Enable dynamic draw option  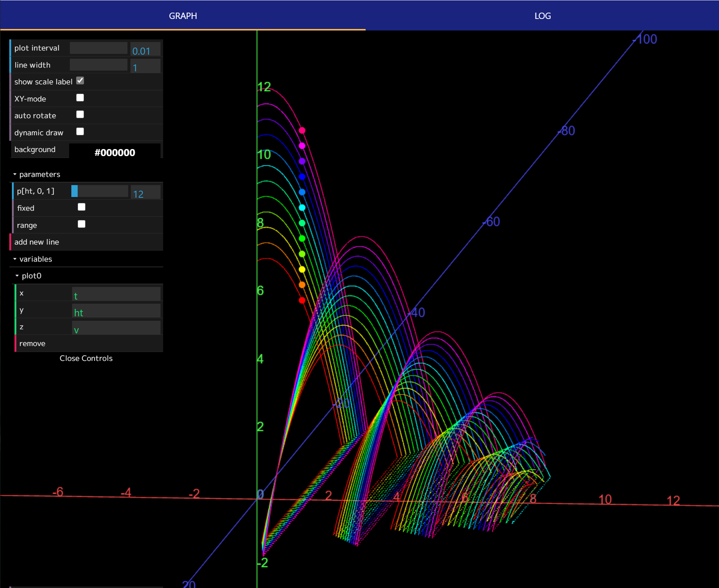(80, 132)
